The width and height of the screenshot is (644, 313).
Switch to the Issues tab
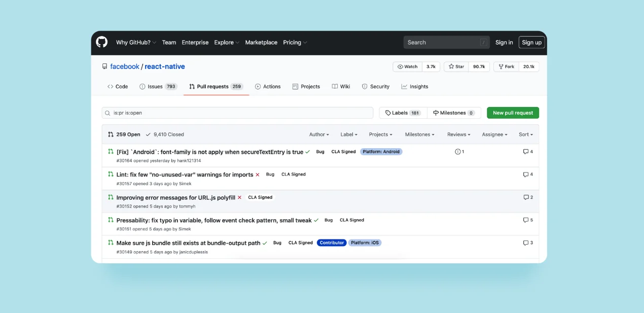[x=158, y=87]
